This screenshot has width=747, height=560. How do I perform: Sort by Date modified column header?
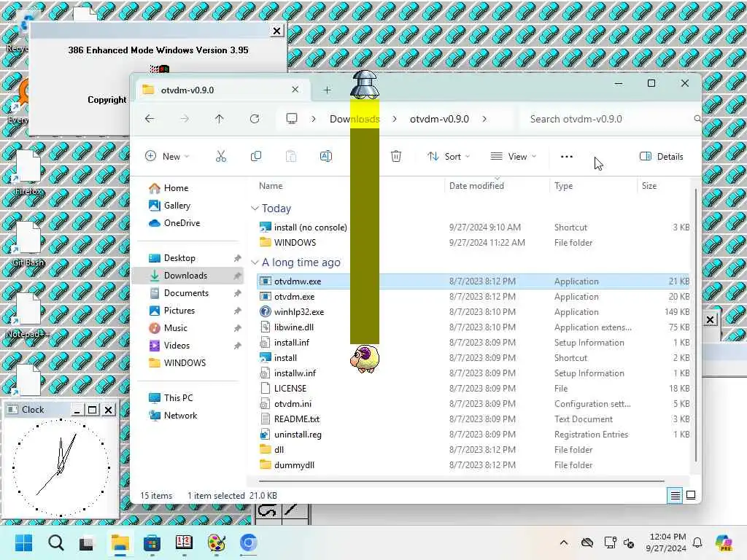(x=476, y=186)
